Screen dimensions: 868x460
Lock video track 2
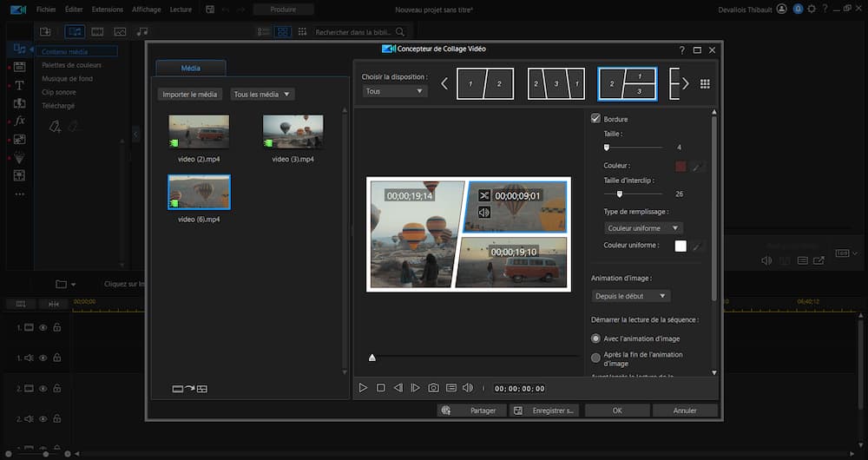[56, 389]
